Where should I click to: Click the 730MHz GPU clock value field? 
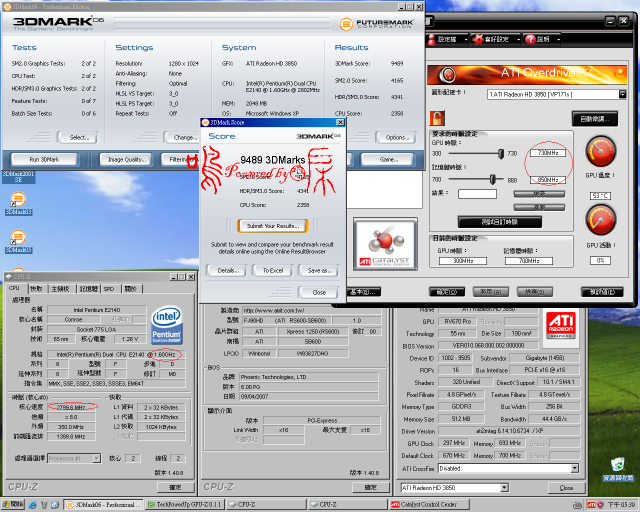[548, 153]
